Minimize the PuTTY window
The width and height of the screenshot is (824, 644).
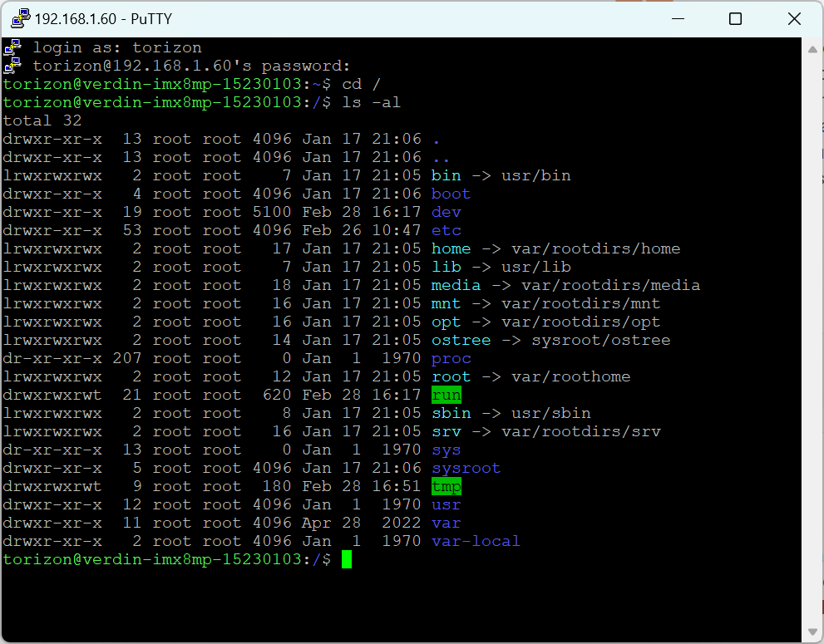click(x=678, y=19)
